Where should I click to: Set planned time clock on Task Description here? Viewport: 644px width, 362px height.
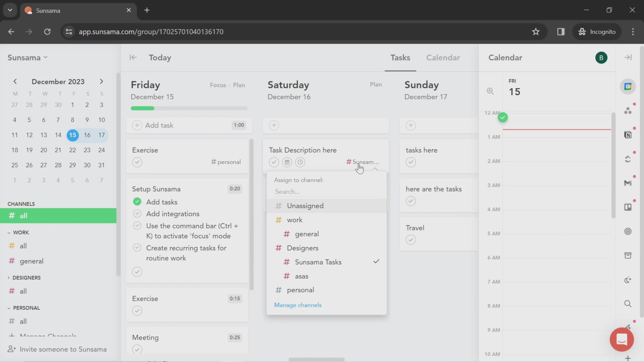point(300,162)
